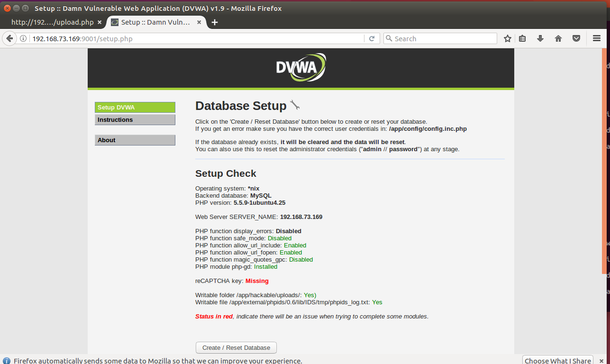Click the Database Setup heading
610x364 pixels.
tap(241, 106)
